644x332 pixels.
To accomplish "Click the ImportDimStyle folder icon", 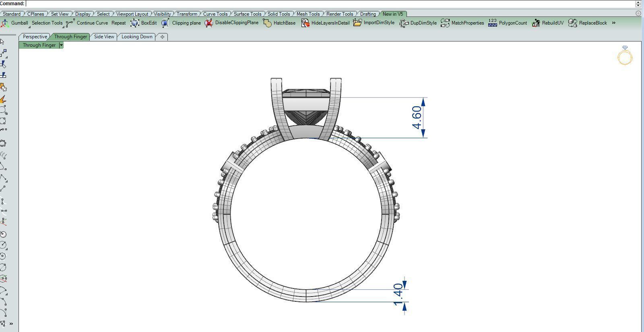I will (x=357, y=23).
